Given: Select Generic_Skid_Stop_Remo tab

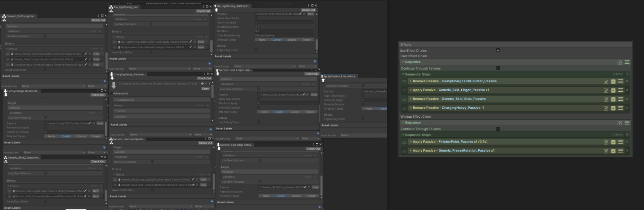Looking at the screenshot, I should click(235, 145).
